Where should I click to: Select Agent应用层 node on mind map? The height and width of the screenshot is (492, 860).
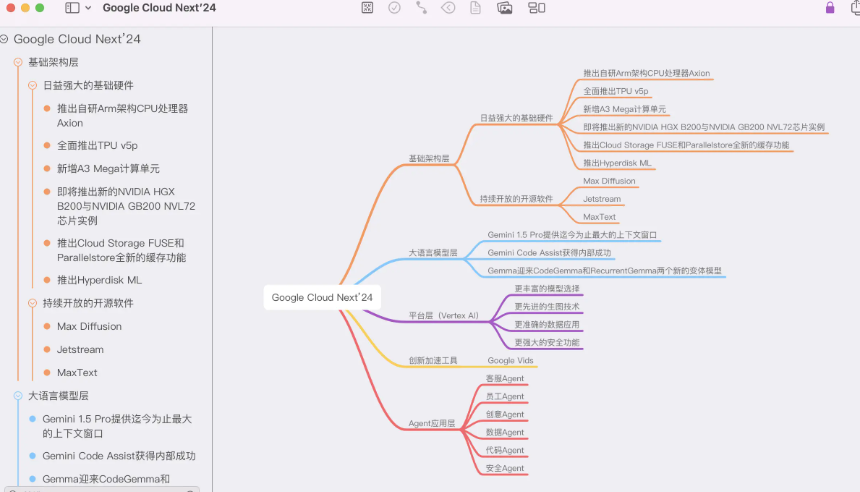(x=432, y=423)
